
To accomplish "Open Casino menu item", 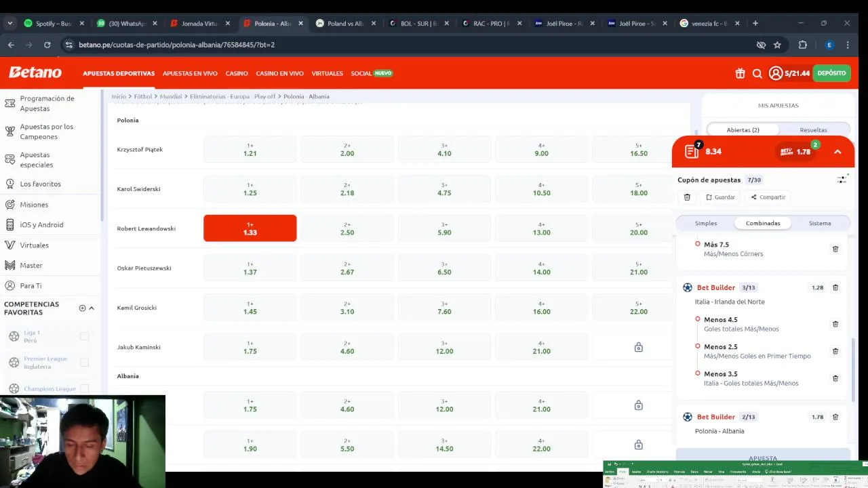I will pyautogui.click(x=237, y=73).
